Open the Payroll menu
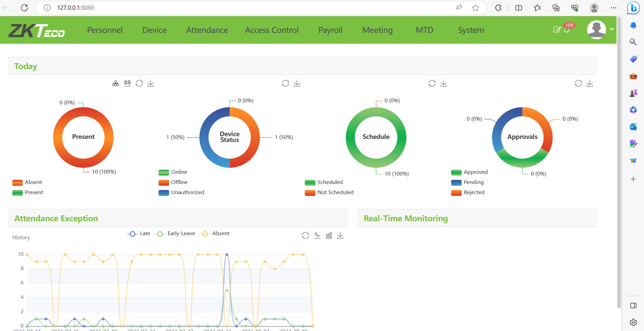Screen dimensions: 644x331 click(330, 30)
